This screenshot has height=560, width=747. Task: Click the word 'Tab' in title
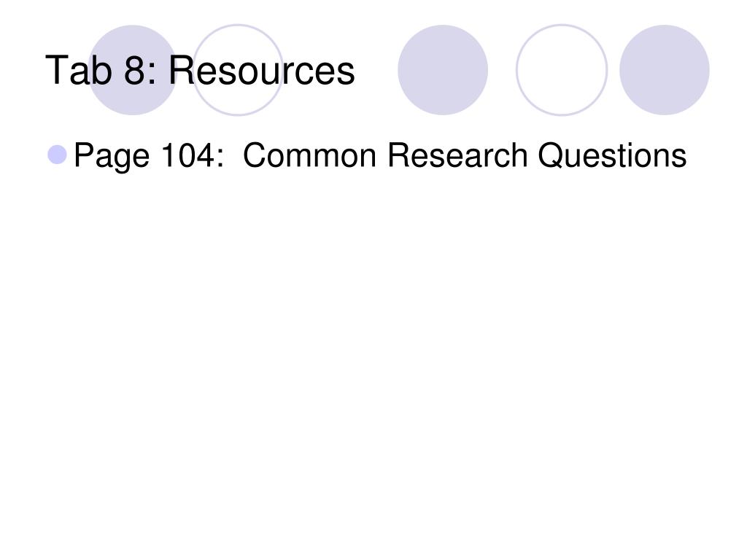point(79,70)
